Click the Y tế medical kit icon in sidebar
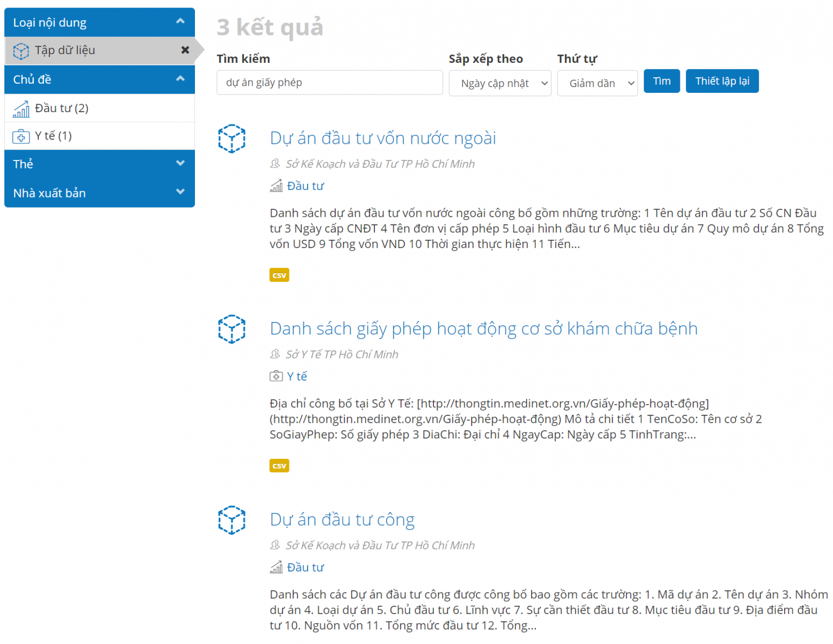The height and width of the screenshot is (644, 833). (x=21, y=136)
